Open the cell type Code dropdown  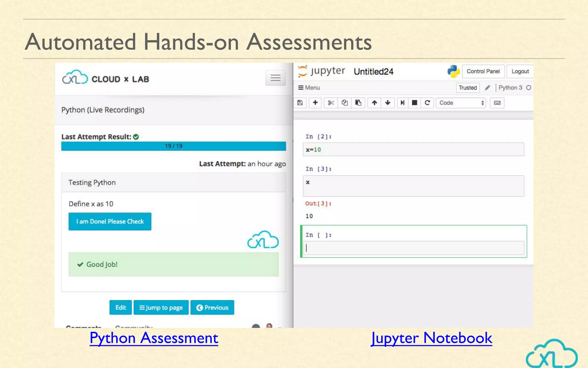coord(461,103)
